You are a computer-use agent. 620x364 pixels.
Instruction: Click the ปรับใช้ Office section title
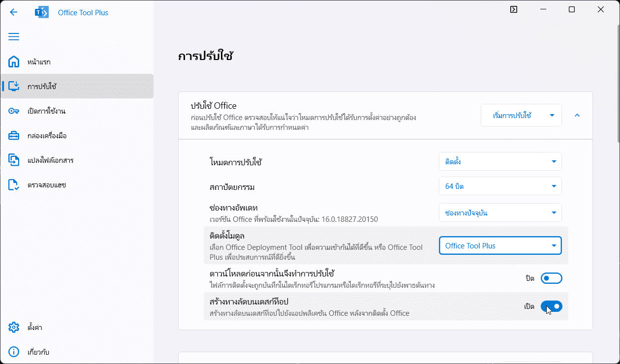[214, 106]
